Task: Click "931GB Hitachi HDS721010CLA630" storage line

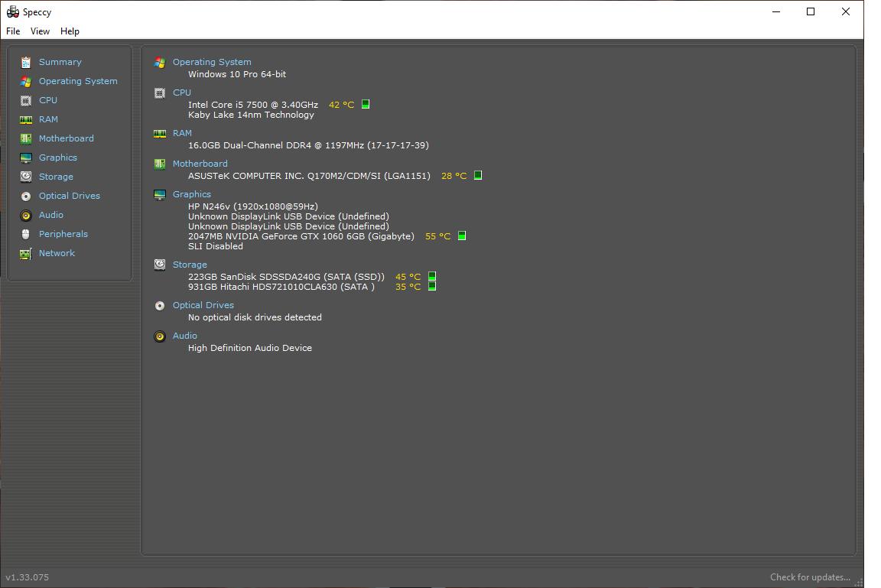Action: tap(281, 287)
